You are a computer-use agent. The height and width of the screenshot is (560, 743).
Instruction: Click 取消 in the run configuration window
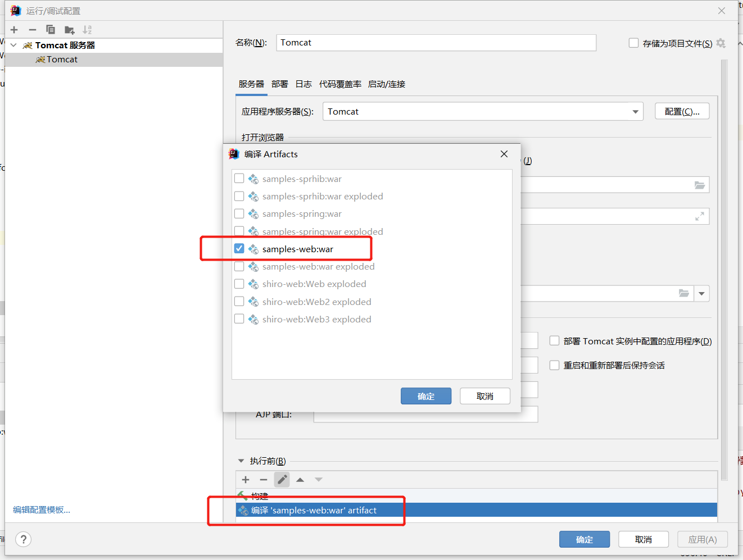coord(644,539)
